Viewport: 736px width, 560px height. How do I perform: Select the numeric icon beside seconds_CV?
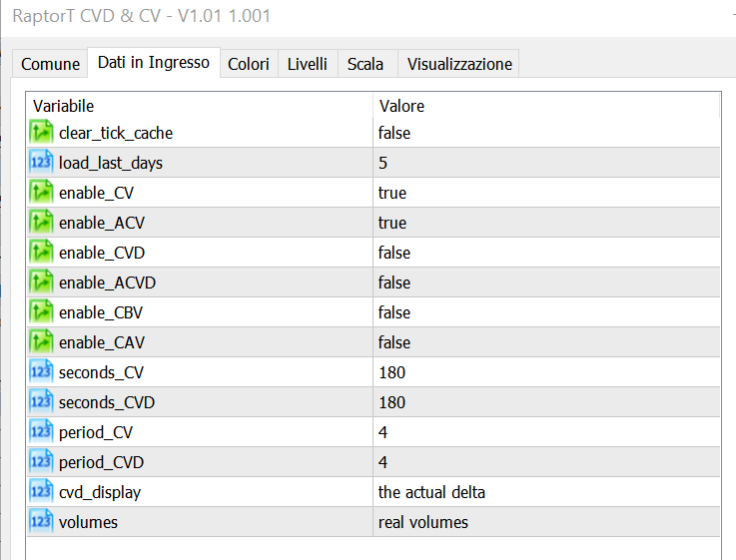41,372
